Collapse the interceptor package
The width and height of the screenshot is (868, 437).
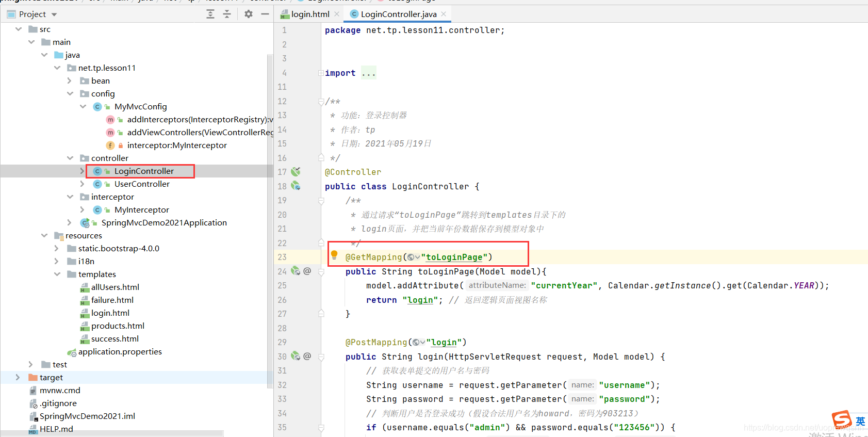pos(70,197)
